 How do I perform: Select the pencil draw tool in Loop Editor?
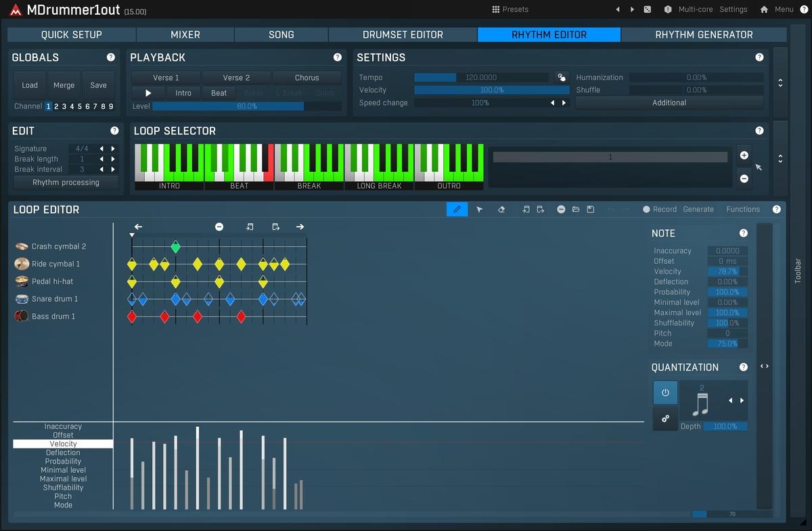point(457,210)
